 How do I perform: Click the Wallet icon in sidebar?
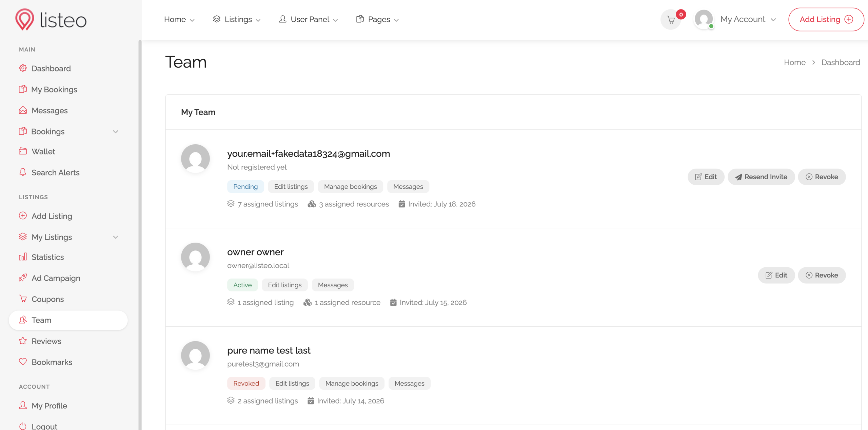pyautogui.click(x=23, y=151)
